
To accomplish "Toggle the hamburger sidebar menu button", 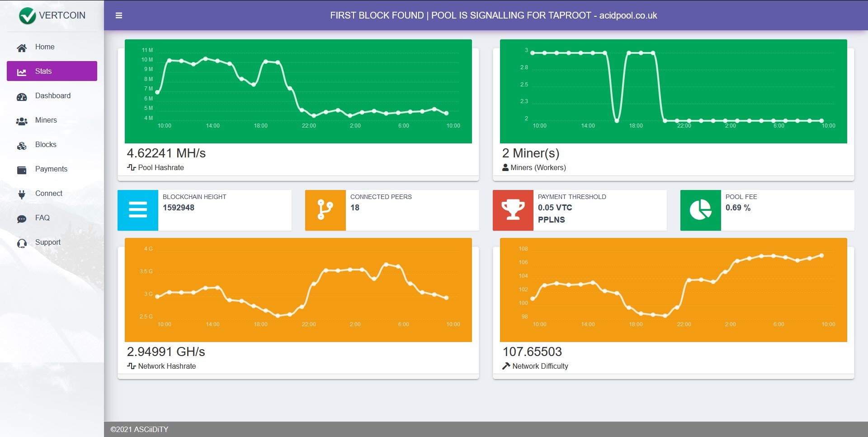I will [119, 15].
